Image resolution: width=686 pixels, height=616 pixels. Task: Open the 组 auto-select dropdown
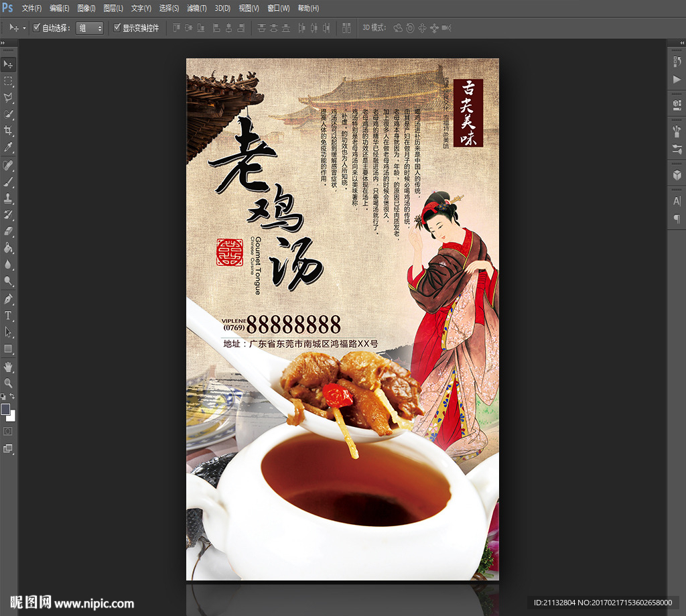point(90,28)
